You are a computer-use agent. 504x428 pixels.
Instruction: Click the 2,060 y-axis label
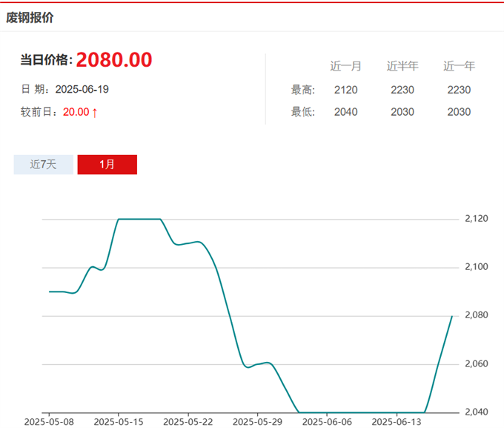coord(476,364)
